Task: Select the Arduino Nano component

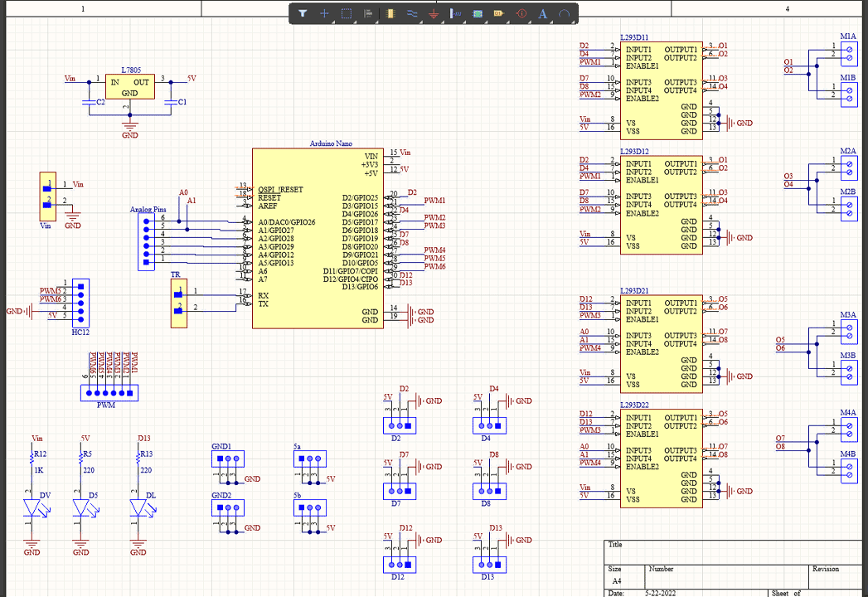Action: pyautogui.click(x=318, y=236)
